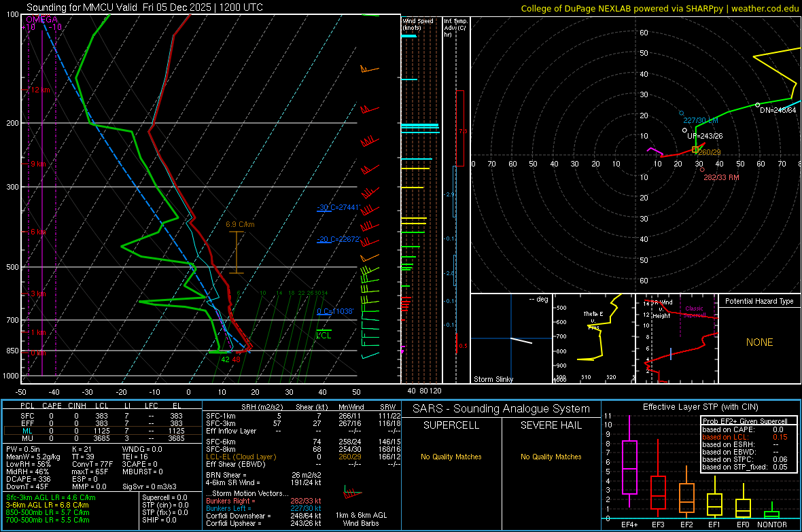Click the Potential Hazard Type heading

(759, 301)
